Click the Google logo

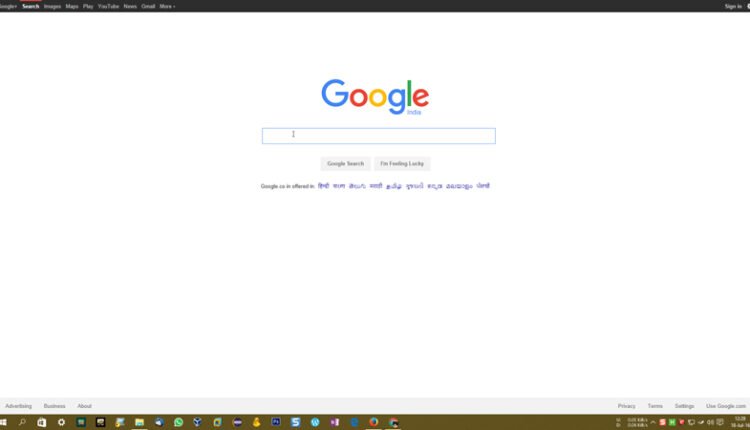click(375, 97)
